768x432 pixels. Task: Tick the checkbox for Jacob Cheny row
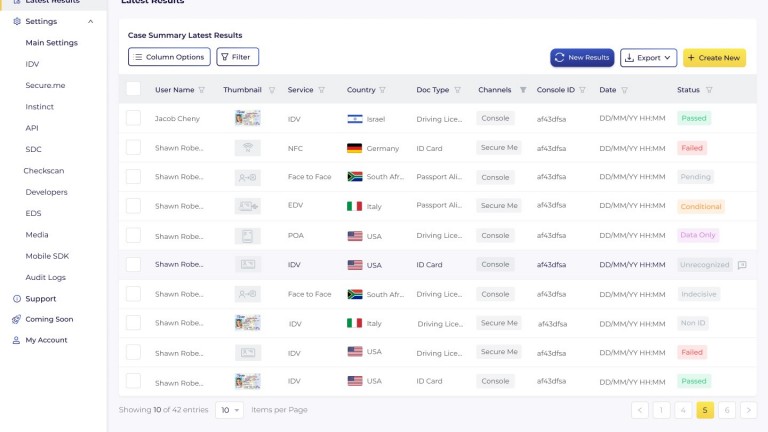pyautogui.click(x=133, y=118)
